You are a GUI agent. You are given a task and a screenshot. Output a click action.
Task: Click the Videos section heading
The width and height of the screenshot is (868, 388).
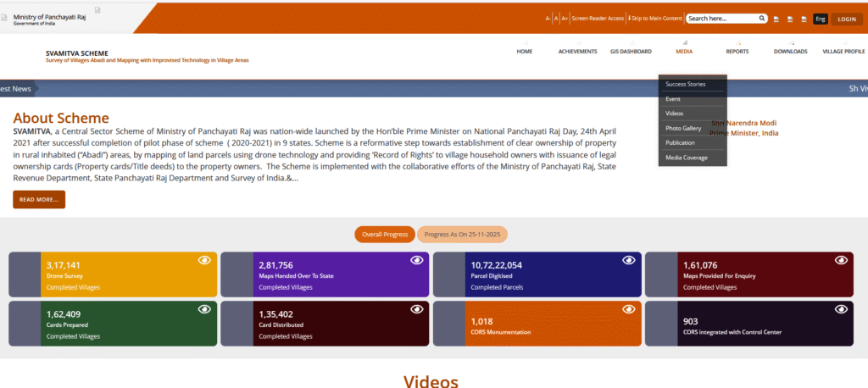[431, 382]
